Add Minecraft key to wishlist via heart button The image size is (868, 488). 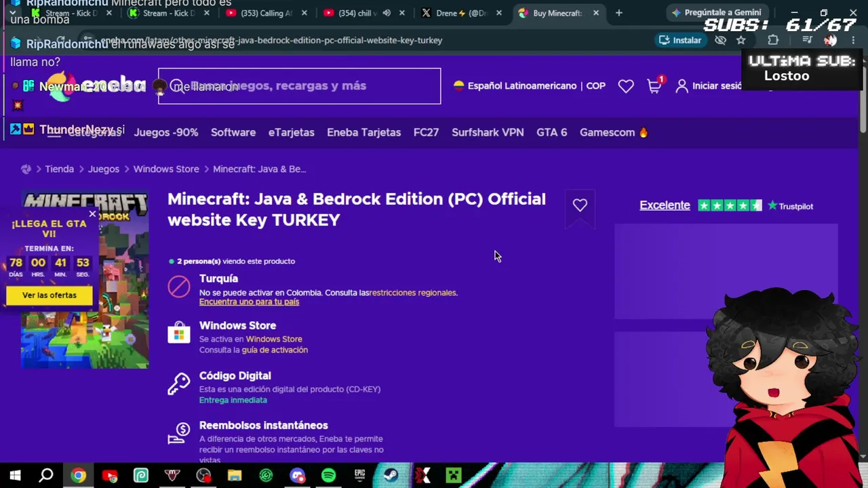click(x=580, y=205)
